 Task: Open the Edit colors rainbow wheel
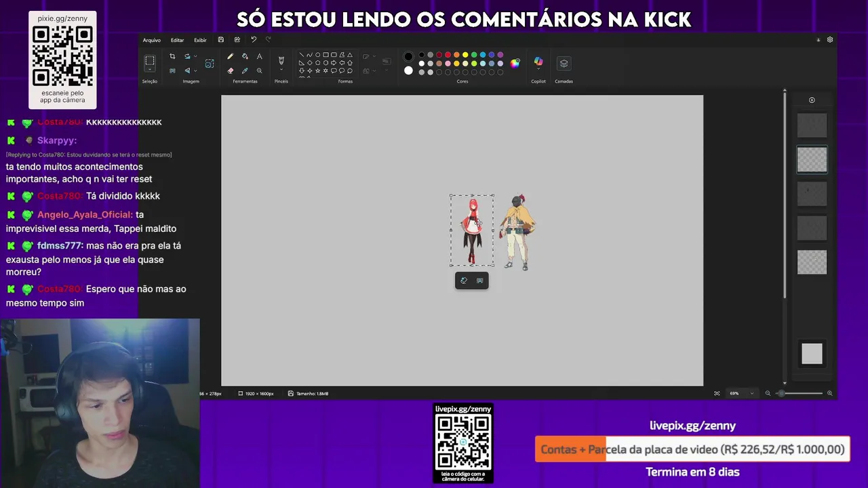tap(515, 64)
